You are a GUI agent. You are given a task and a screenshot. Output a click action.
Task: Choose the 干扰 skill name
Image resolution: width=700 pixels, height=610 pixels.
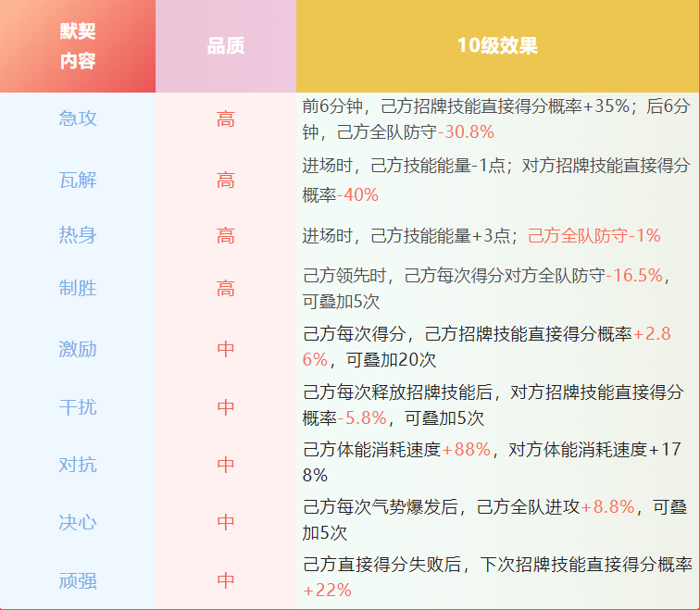tap(78, 407)
